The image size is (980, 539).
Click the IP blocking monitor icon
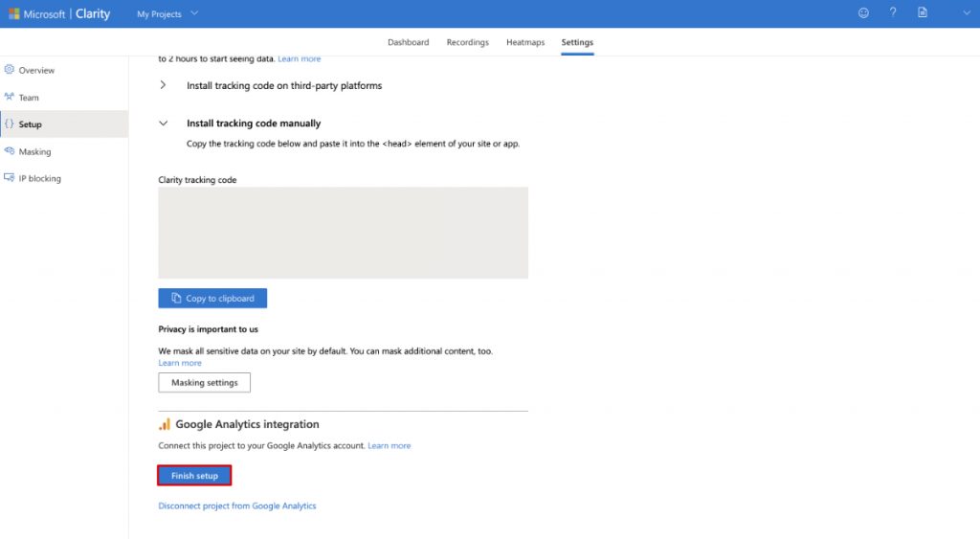[x=10, y=177]
